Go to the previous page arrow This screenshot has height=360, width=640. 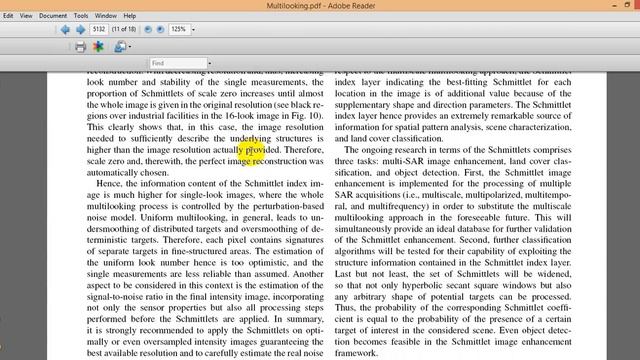[65, 29]
